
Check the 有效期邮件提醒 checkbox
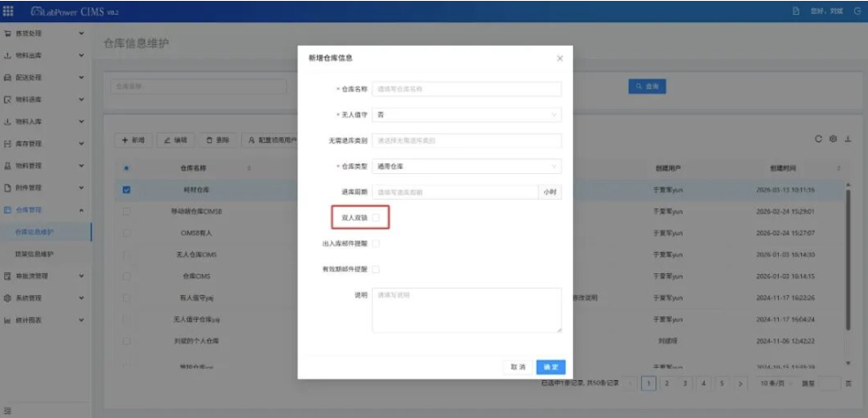(376, 270)
